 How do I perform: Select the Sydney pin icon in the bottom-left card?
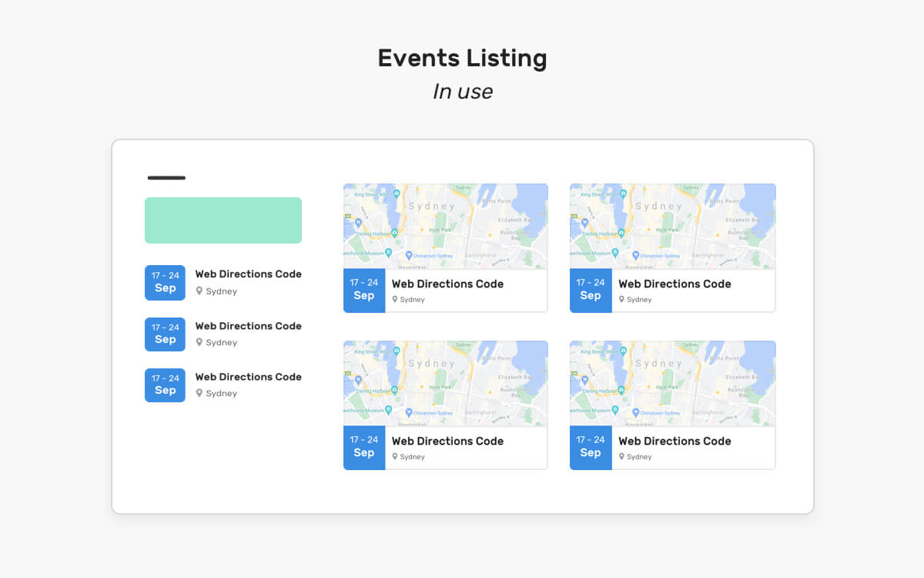click(395, 457)
